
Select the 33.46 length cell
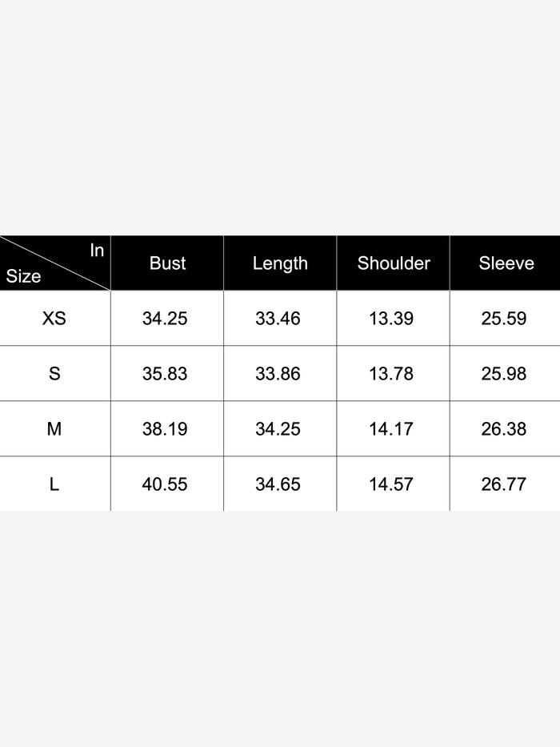[278, 319]
